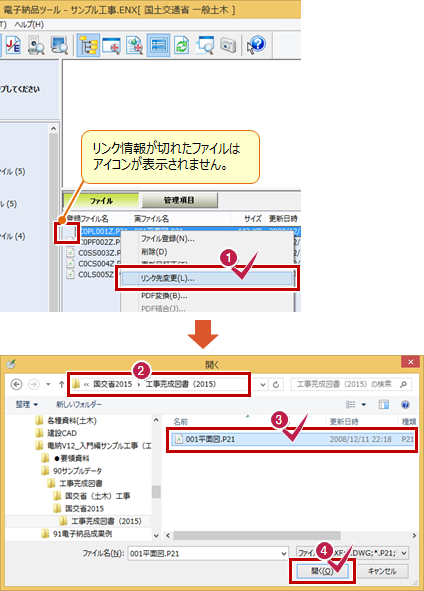Select 国交省（土木）工事 folder

coord(92,496)
